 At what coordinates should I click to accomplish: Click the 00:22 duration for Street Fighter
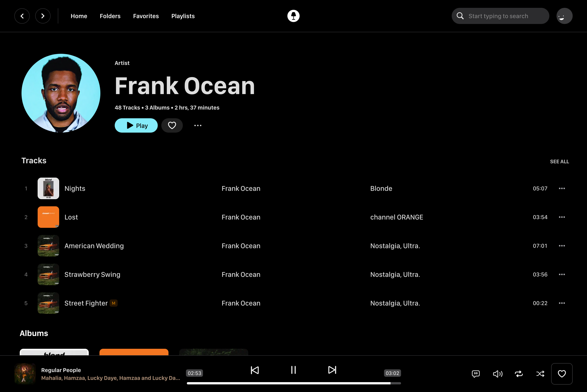pyautogui.click(x=540, y=303)
